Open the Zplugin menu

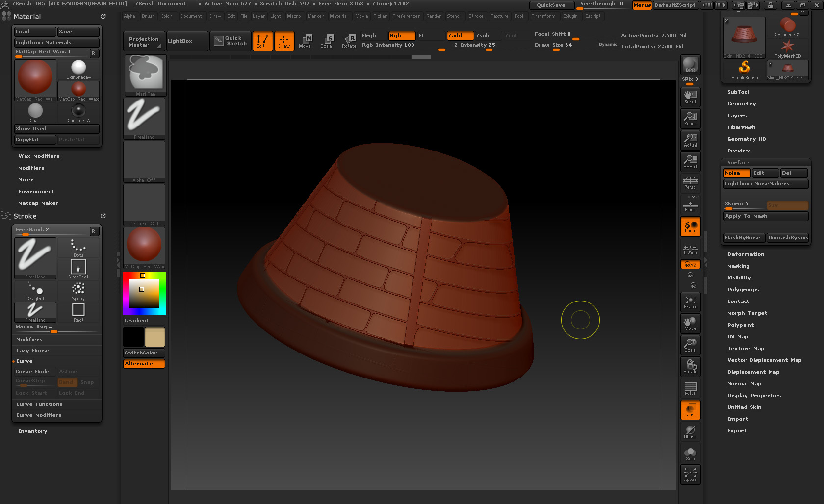click(x=570, y=16)
